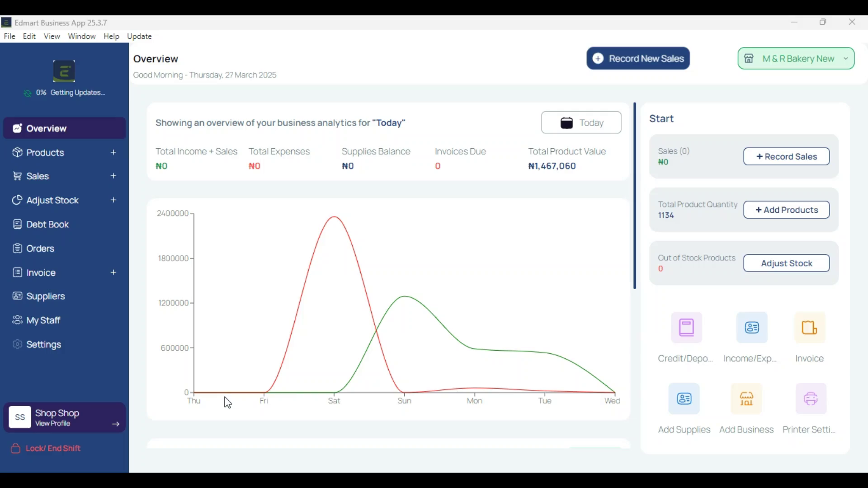This screenshot has height=488, width=868.
Task: Open the Income/Expense shortcut icon
Action: [x=752, y=328]
